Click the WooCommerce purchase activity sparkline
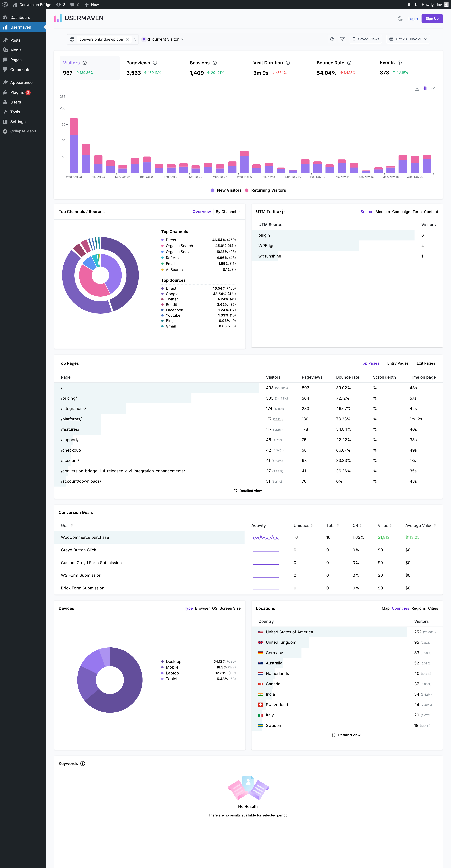 tap(265, 537)
